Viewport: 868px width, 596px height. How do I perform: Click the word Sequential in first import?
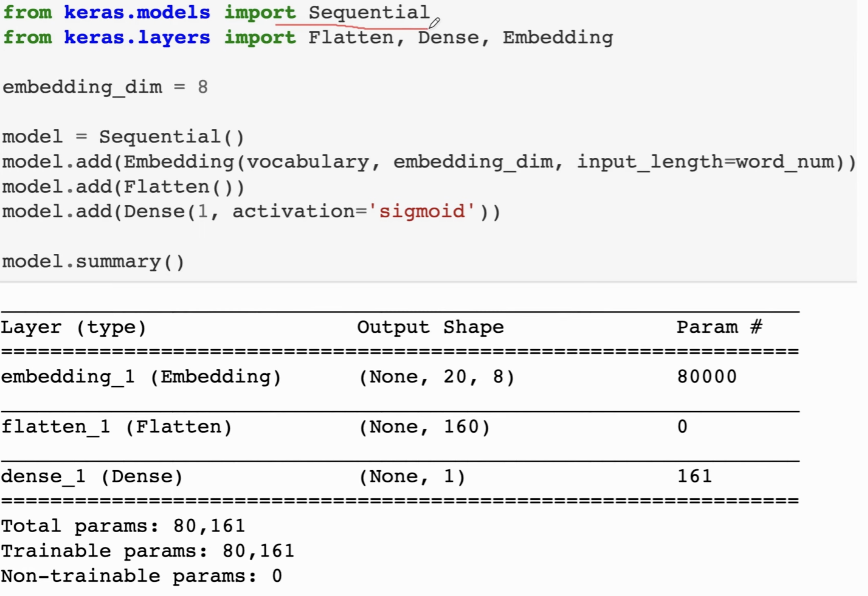pyautogui.click(x=369, y=13)
